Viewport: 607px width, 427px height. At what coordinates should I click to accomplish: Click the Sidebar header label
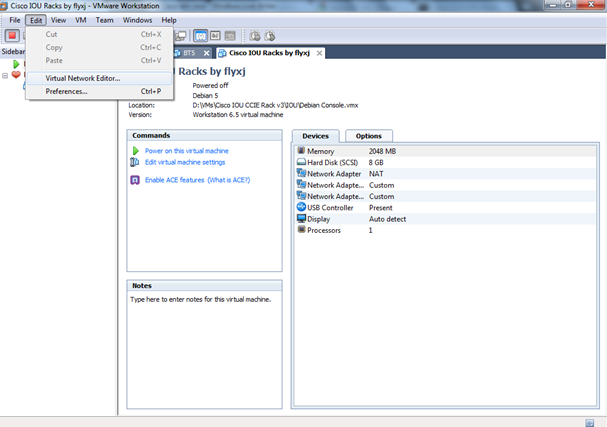pyautogui.click(x=13, y=51)
